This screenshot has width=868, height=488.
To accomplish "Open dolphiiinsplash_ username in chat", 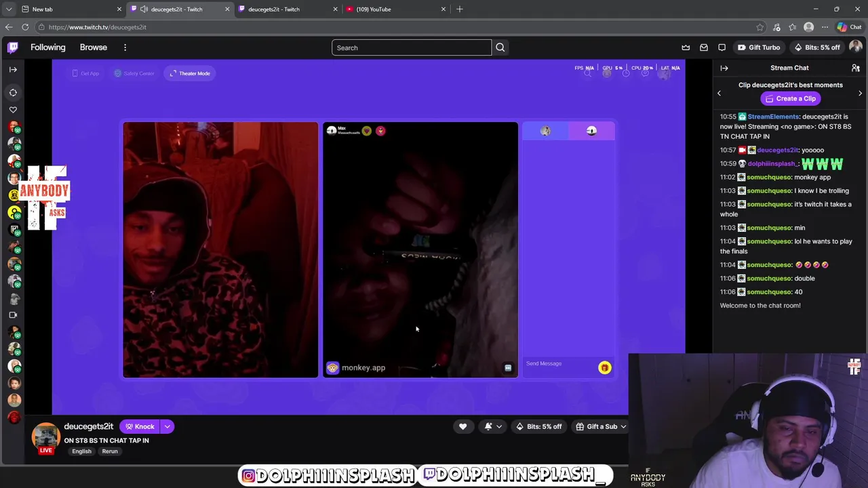I will [774, 163].
